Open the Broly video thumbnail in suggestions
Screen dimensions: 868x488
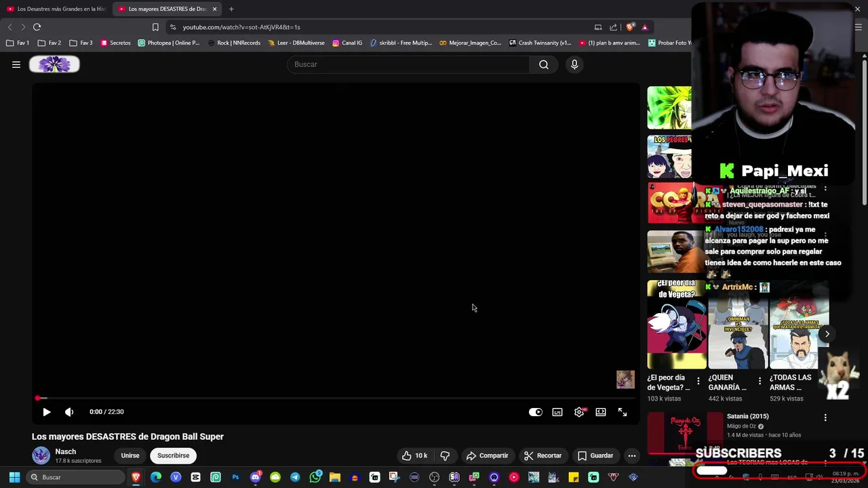tap(669, 108)
